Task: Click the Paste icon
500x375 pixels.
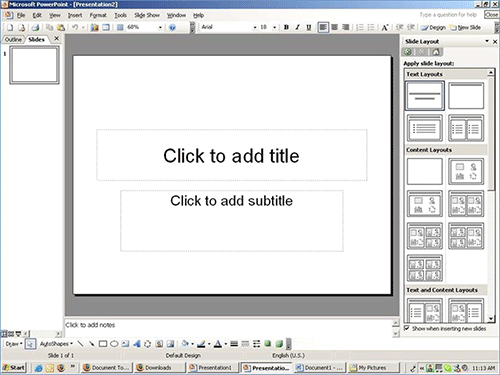Action: pos(61,28)
